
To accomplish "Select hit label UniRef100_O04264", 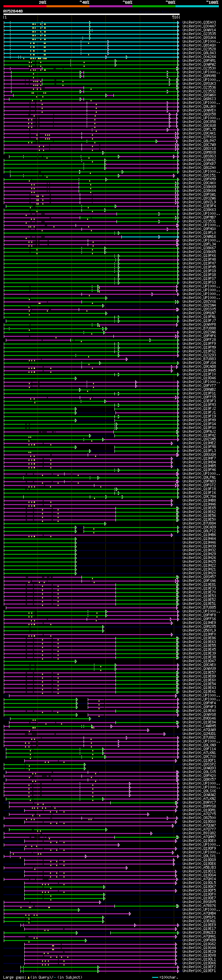I will [x=199, y=57].
